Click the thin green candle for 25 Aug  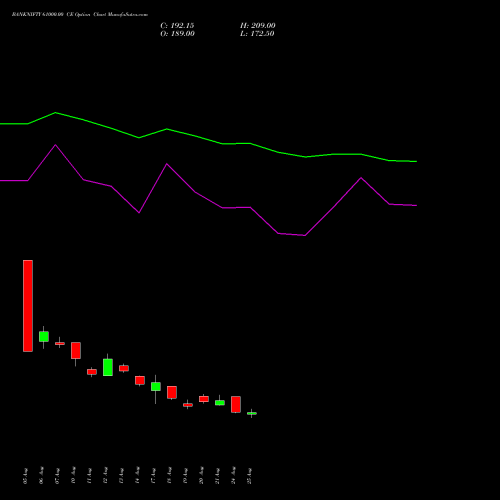point(252,413)
